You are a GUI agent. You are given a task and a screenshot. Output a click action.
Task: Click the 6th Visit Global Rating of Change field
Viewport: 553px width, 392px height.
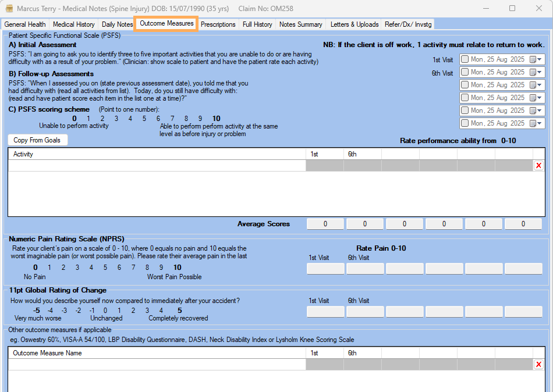click(364, 312)
